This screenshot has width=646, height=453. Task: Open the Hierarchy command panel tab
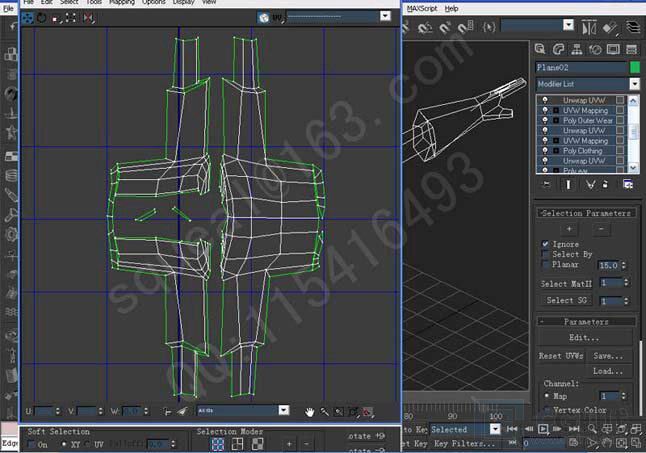(x=576, y=49)
